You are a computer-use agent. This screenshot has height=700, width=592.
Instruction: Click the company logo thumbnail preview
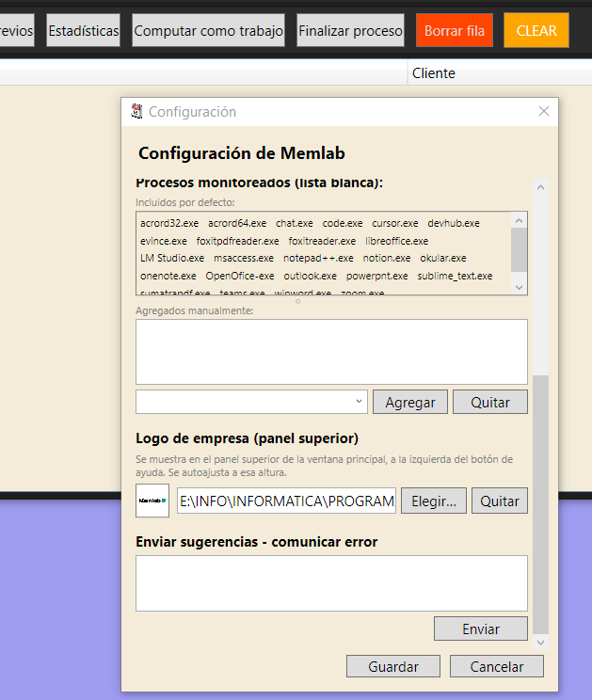click(x=152, y=501)
